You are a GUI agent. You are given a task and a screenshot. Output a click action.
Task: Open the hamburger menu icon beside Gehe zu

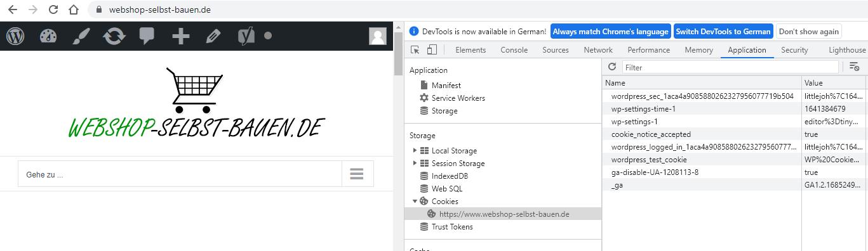(356, 174)
